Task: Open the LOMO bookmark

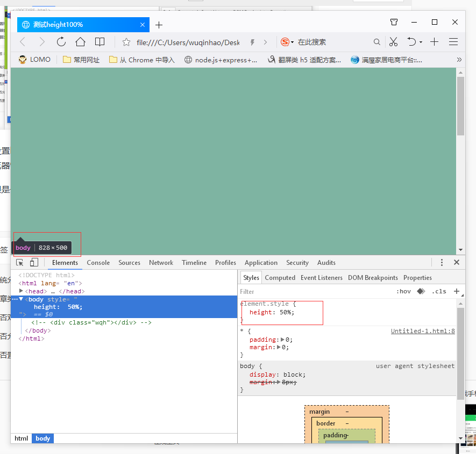Action: click(35, 60)
